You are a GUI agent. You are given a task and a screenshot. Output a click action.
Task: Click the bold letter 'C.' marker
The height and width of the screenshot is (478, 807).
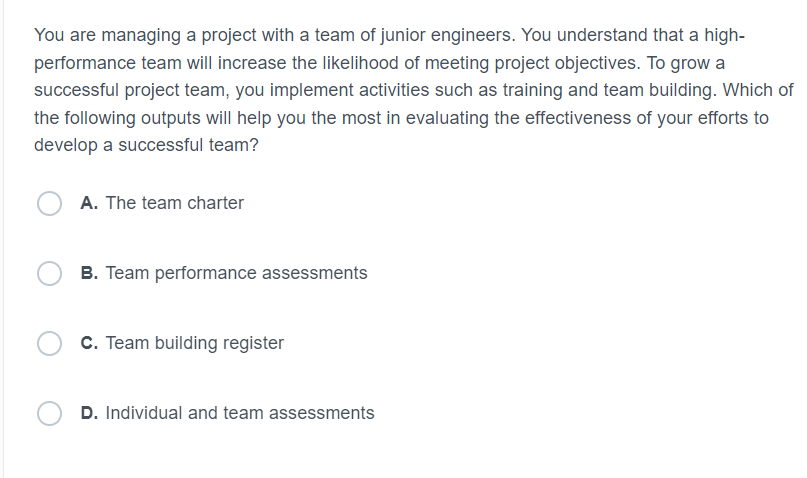(89, 343)
